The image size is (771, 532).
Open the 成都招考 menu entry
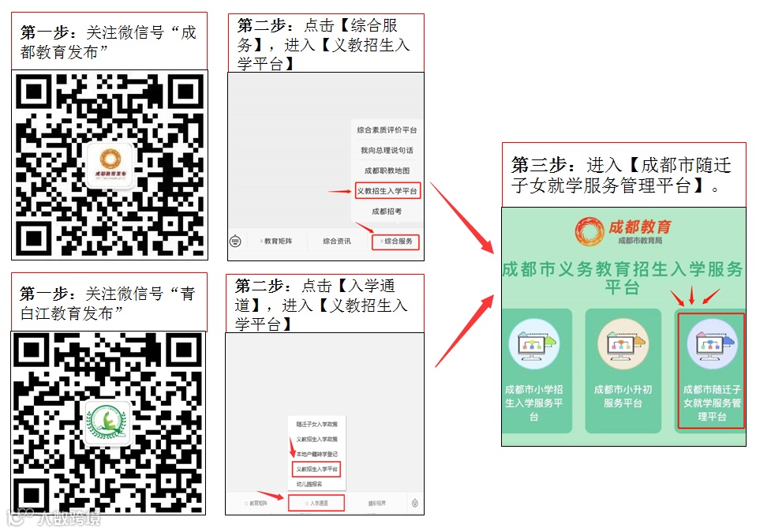pos(387,212)
